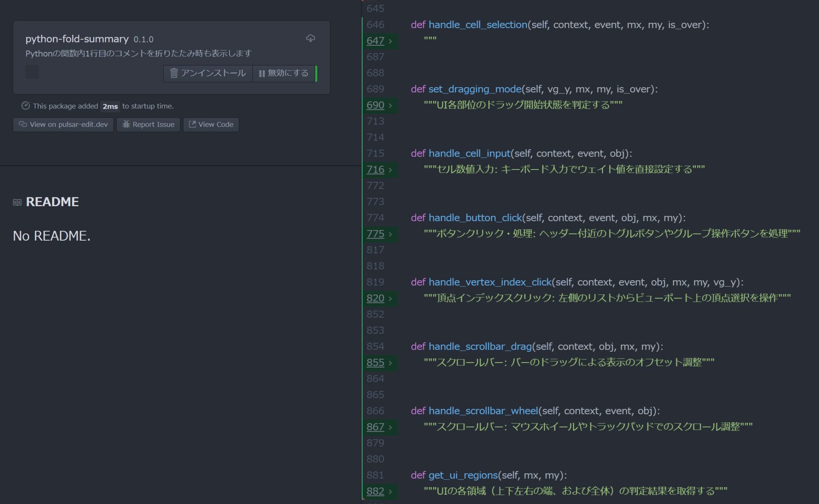Unfold get_ui_regions body at line 882
The width and height of the screenshot is (819, 504).
390,492
